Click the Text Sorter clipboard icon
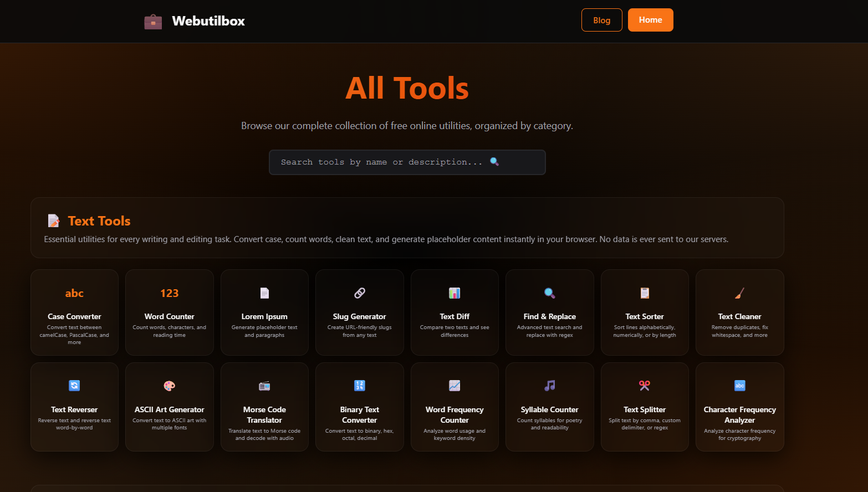 point(645,293)
